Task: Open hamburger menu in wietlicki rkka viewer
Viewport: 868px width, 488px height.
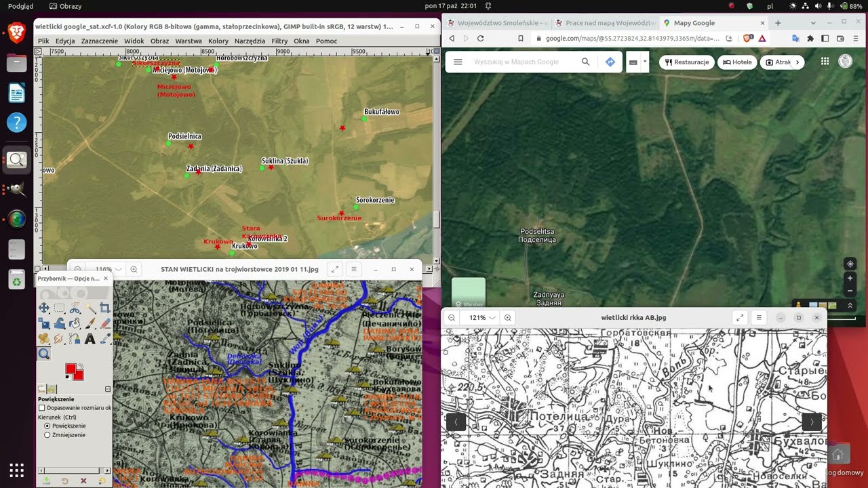Action: point(759,318)
